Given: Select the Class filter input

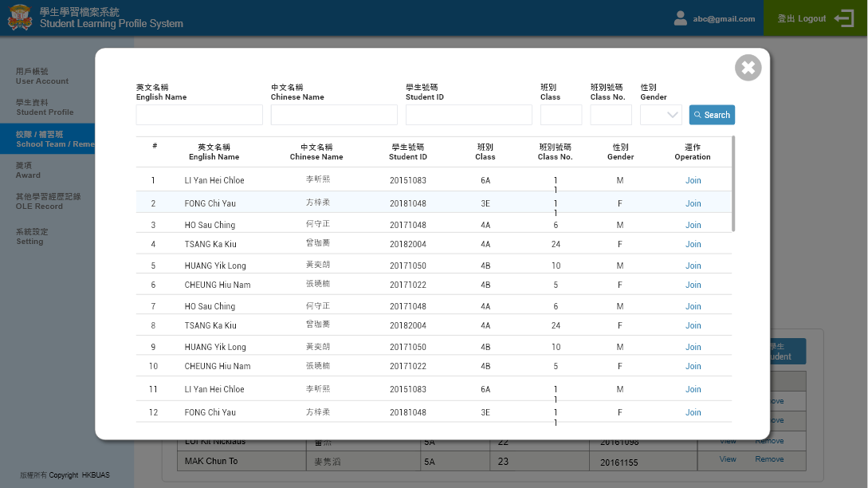Looking at the screenshot, I should coord(561,115).
